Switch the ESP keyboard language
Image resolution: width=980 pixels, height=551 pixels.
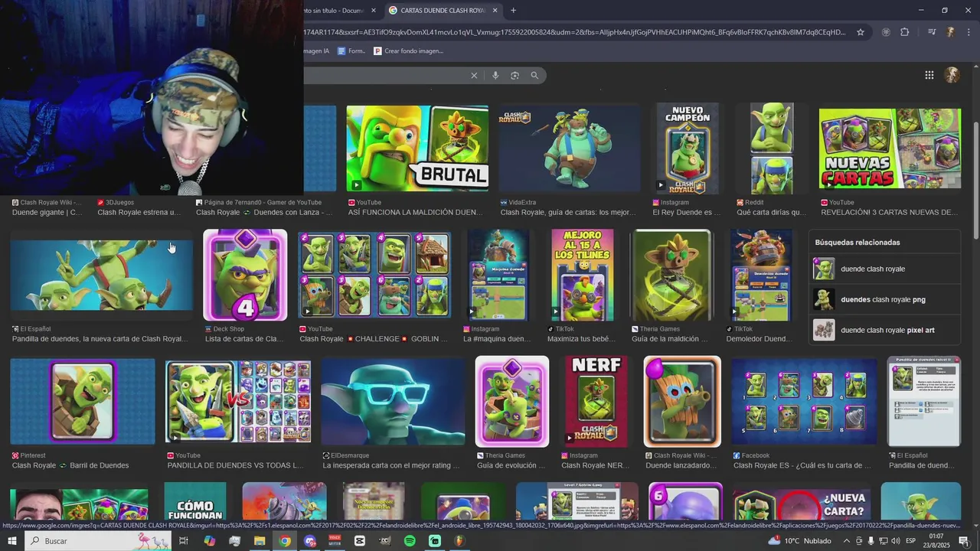click(911, 541)
